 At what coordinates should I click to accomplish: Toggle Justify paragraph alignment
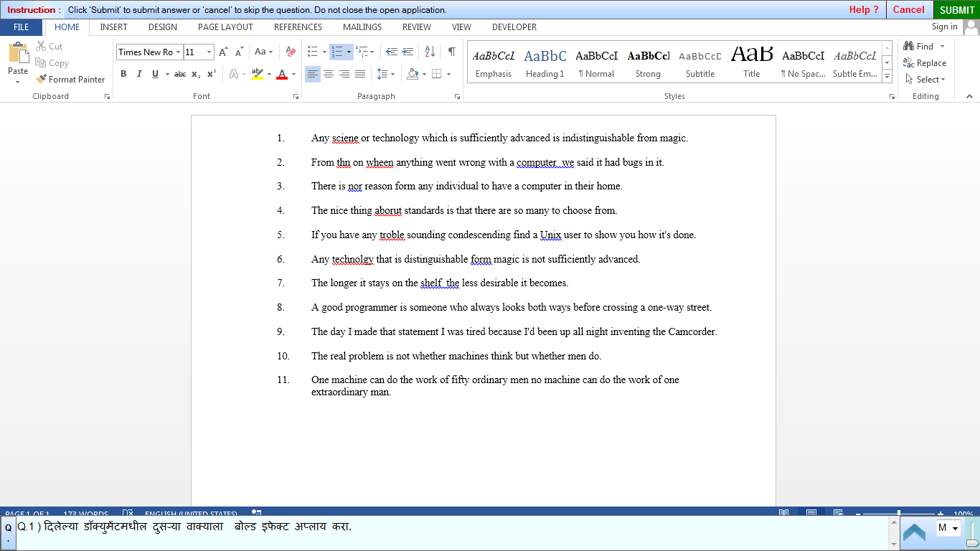pyautogui.click(x=360, y=74)
